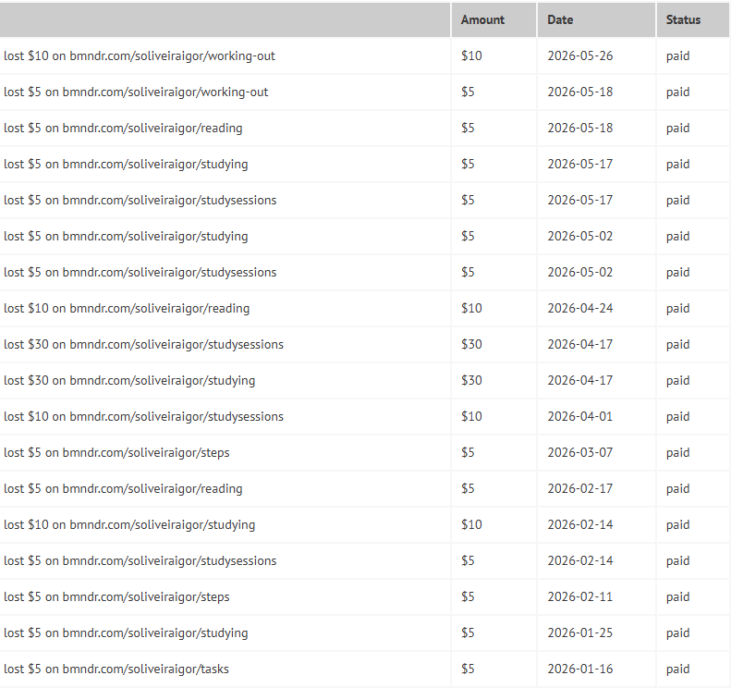
Task: Click the lost $5 studysessions entry dated 2026-02-14
Action: pos(140,561)
